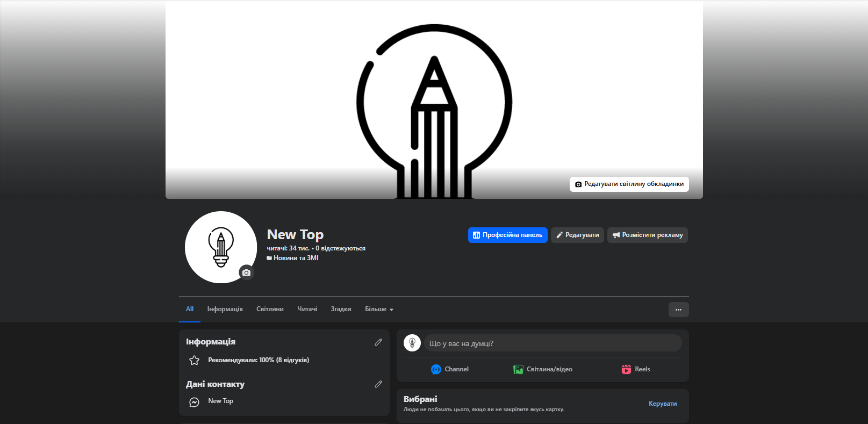Create a Reels post from composer

point(636,369)
